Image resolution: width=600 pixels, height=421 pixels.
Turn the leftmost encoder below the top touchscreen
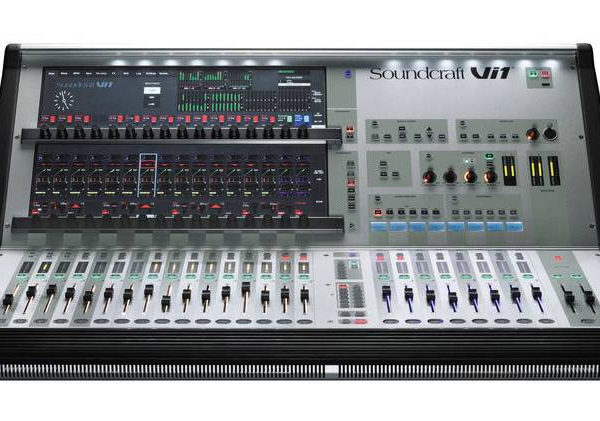45,131
